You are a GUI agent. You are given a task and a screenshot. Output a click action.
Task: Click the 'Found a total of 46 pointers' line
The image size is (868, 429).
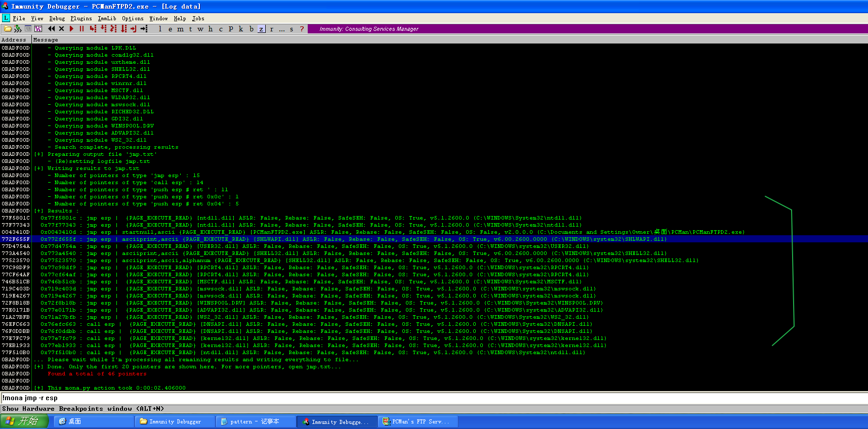97,374
